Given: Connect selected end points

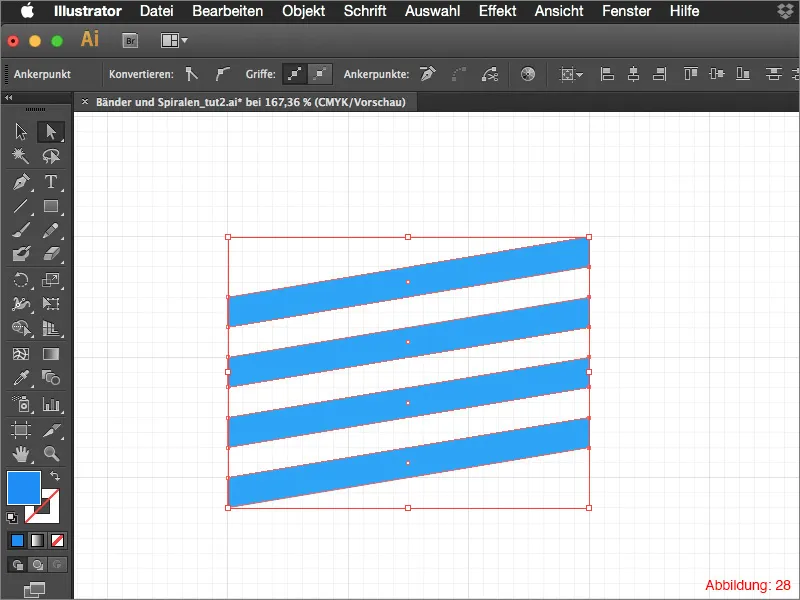Looking at the screenshot, I should coord(459,74).
